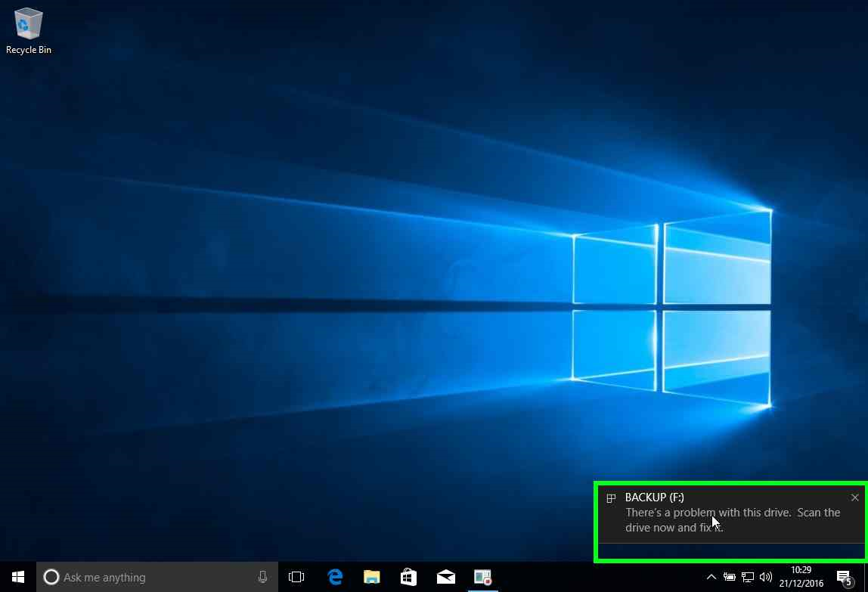Focus the "Ask me anything" search box
868x592 pixels.
pyautogui.click(x=157, y=577)
